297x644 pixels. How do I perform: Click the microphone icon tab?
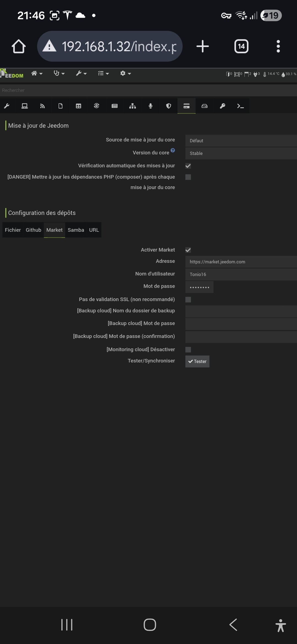150,106
